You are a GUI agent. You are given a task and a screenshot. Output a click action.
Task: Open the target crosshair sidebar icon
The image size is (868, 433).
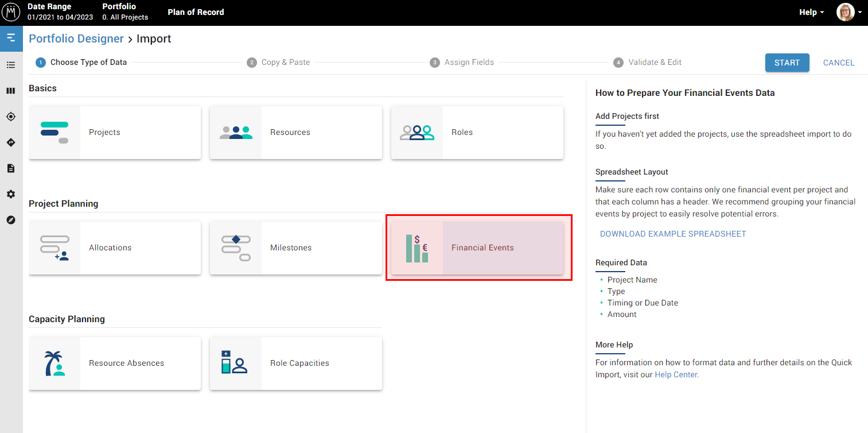[11, 117]
